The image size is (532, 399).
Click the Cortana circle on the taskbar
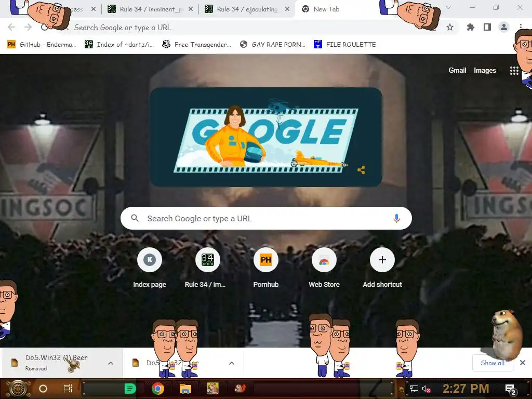pos(43,389)
